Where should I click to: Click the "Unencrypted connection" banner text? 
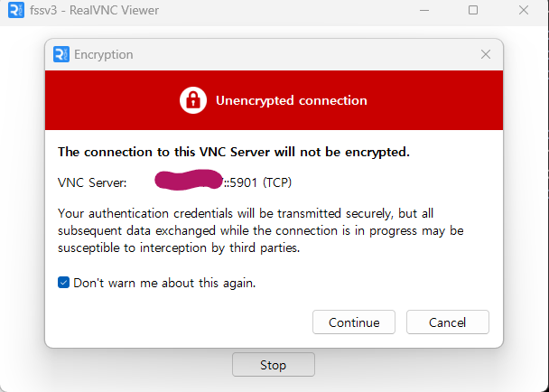click(292, 100)
